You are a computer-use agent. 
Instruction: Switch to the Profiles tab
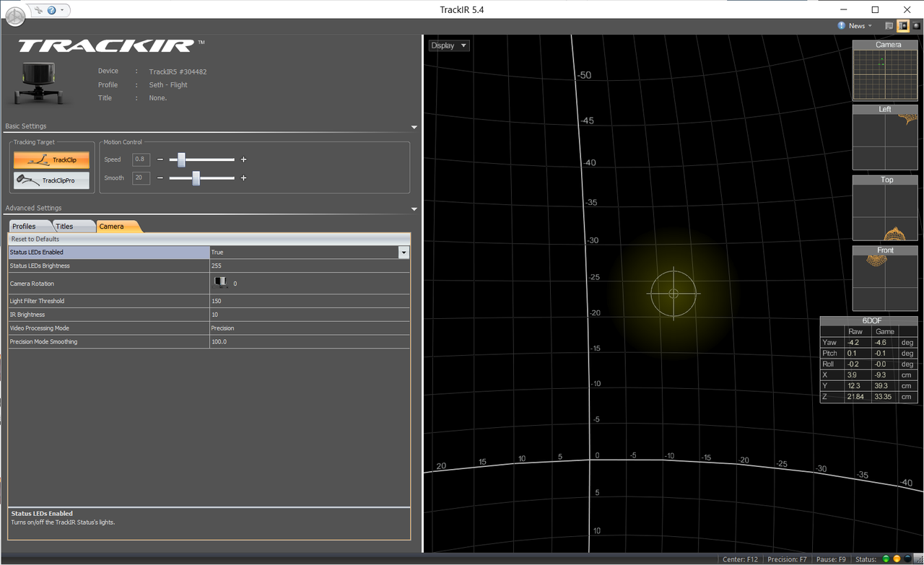point(29,227)
